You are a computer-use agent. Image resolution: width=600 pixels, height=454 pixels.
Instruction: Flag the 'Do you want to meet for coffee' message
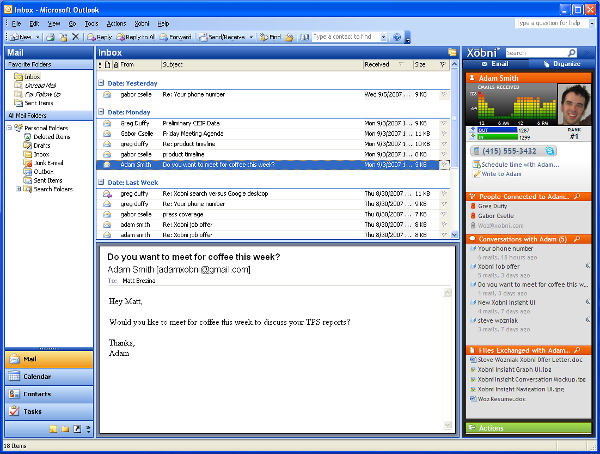click(x=444, y=165)
